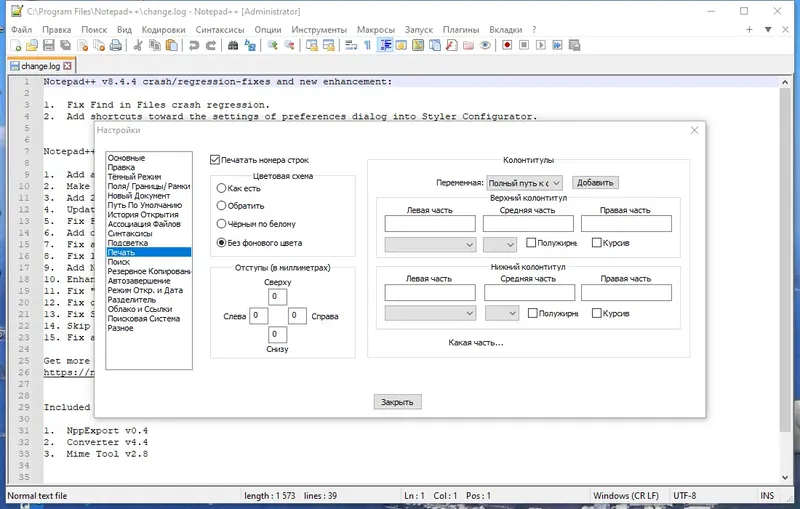Toggle the Indent Guide toolbar icon

pyautogui.click(x=385, y=45)
